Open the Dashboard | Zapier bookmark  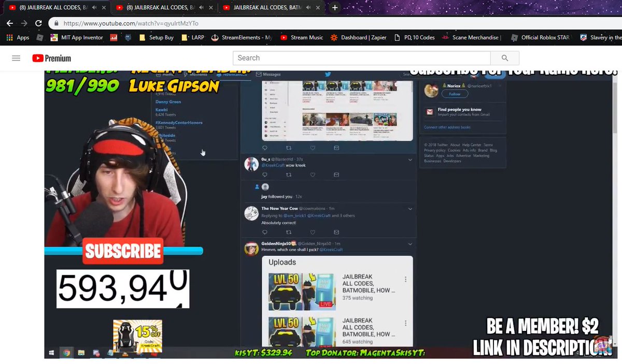[x=359, y=37]
